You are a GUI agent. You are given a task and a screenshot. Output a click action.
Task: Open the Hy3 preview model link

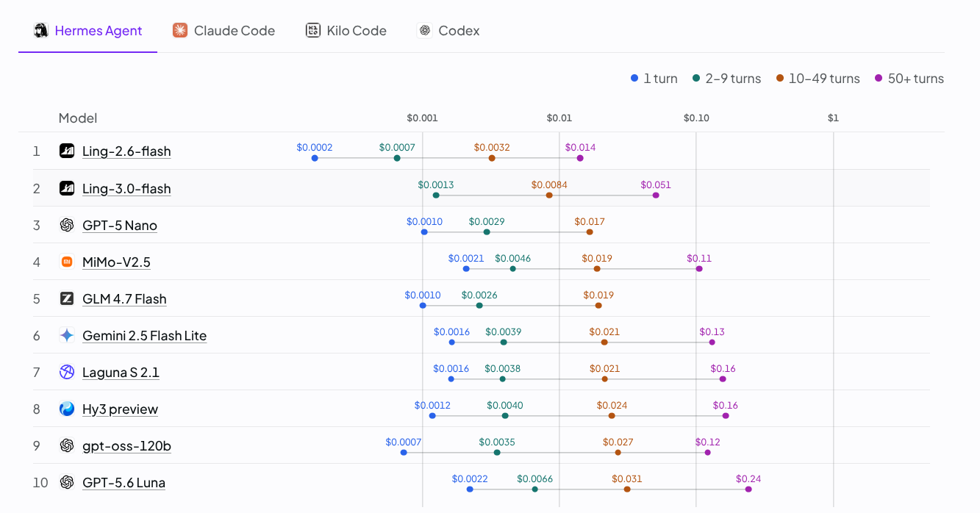click(120, 409)
